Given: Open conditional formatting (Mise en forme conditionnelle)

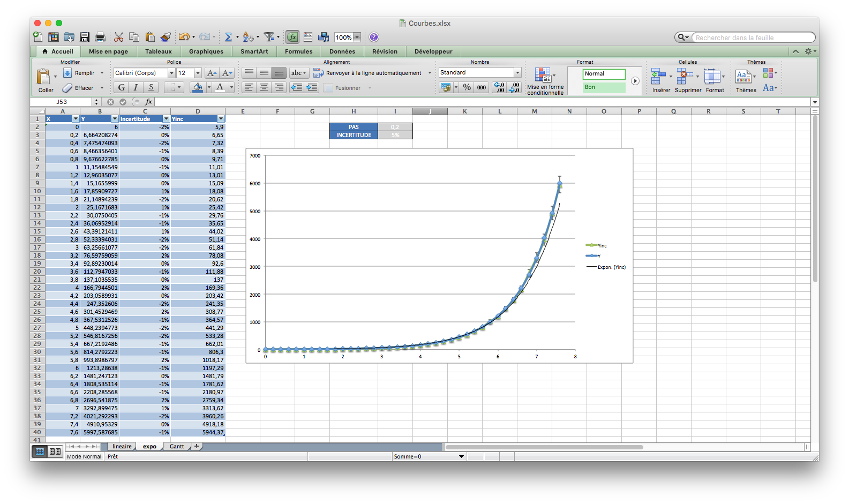Looking at the screenshot, I should pos(545,81).
